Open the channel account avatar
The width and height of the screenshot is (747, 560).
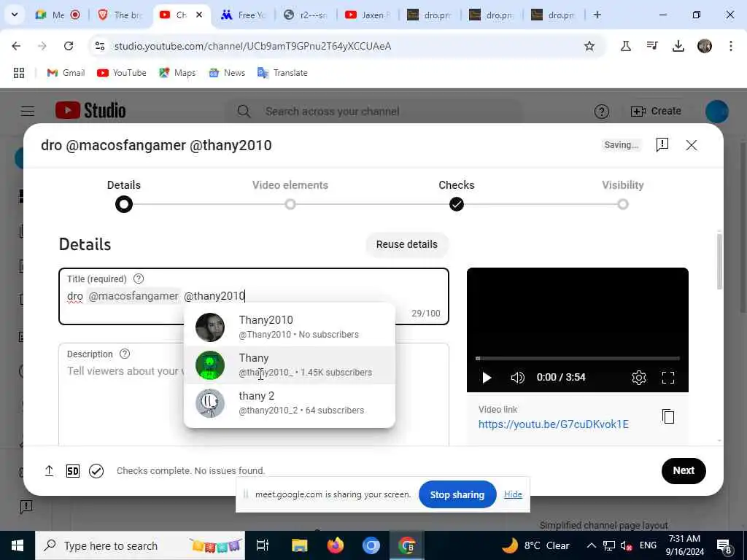pyautogui.click(x=716, y=112)
